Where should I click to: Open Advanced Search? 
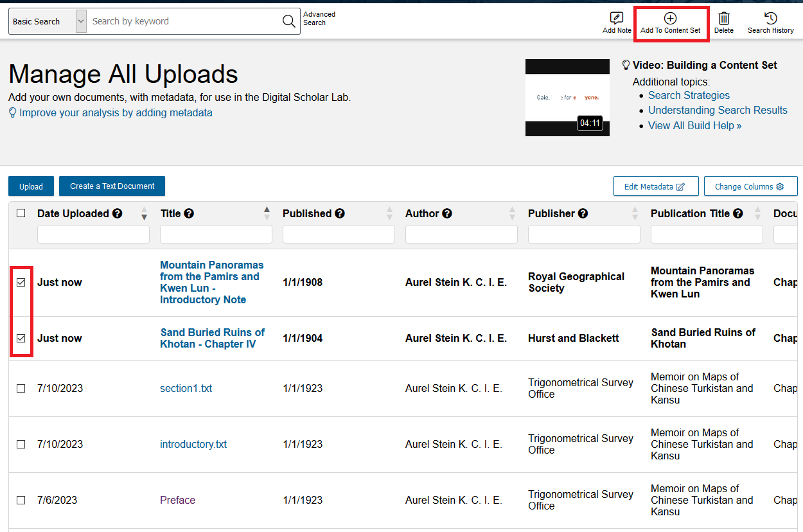(319, 18)
